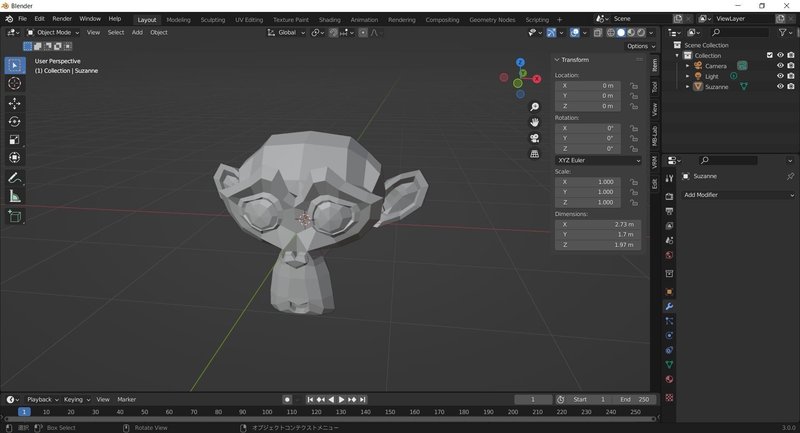Collapse the Transform panel
800x433 pixels.
point(557,60)
